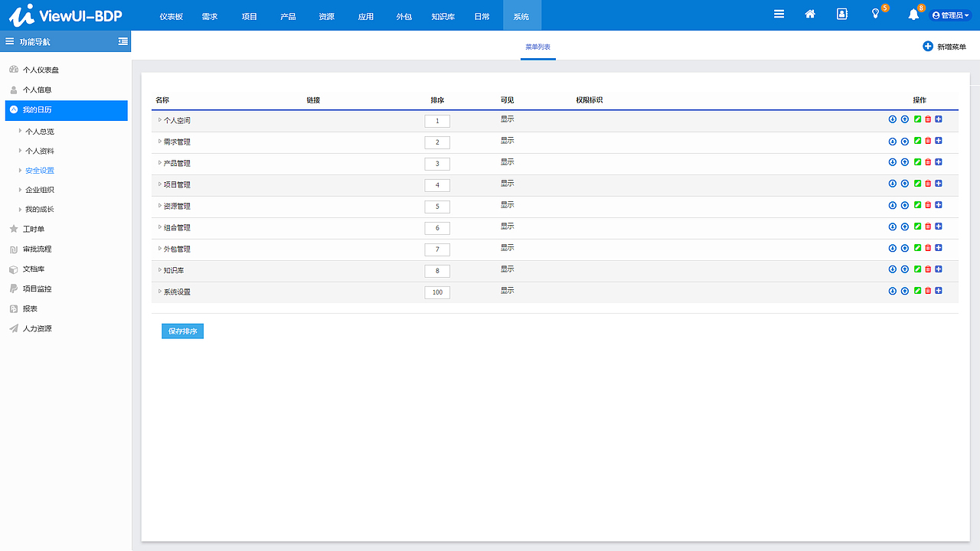Open 安全设置 submenu item
Screen dimensions: 980x551
coord(40,171)
